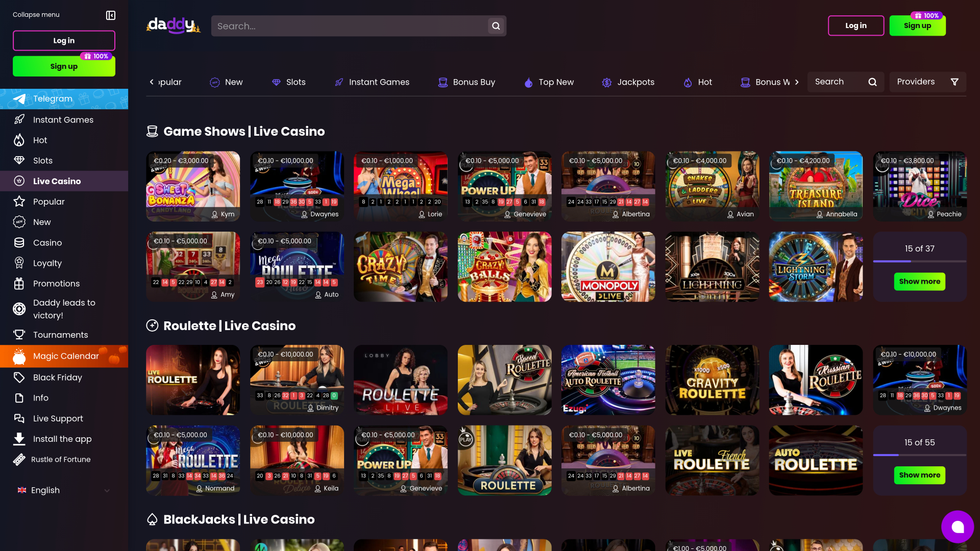Image resolution: width=980 pixels, height=551 pixels.
Task: Click the Rustle of Fortune entry
Action: pos(60,459)
